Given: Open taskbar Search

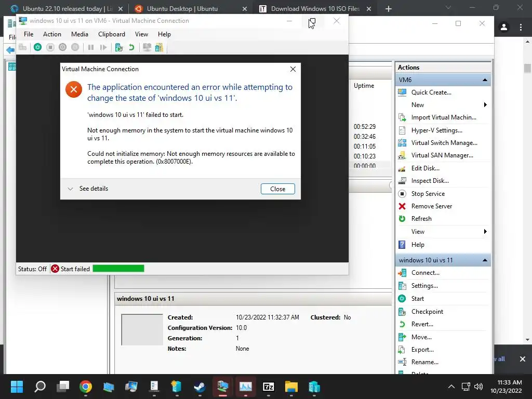Looking at the screenshot, I should tap(40, 387).
